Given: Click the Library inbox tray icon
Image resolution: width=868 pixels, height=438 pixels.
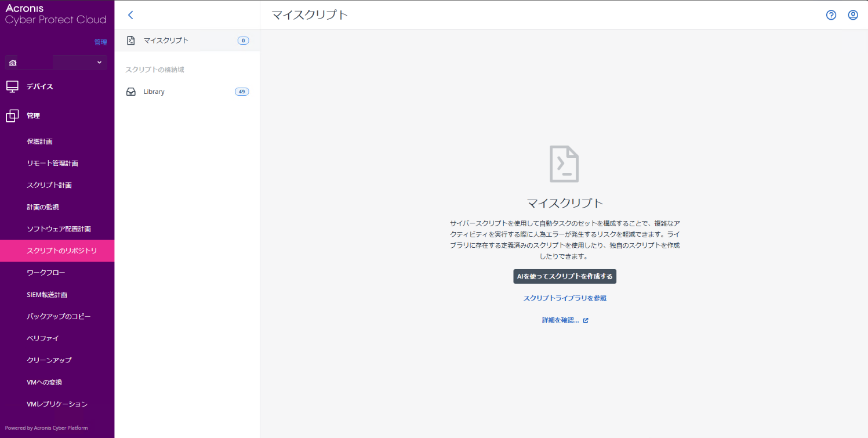Looking at the screenshot, I should pyautogui.click(x=131, y=92).
